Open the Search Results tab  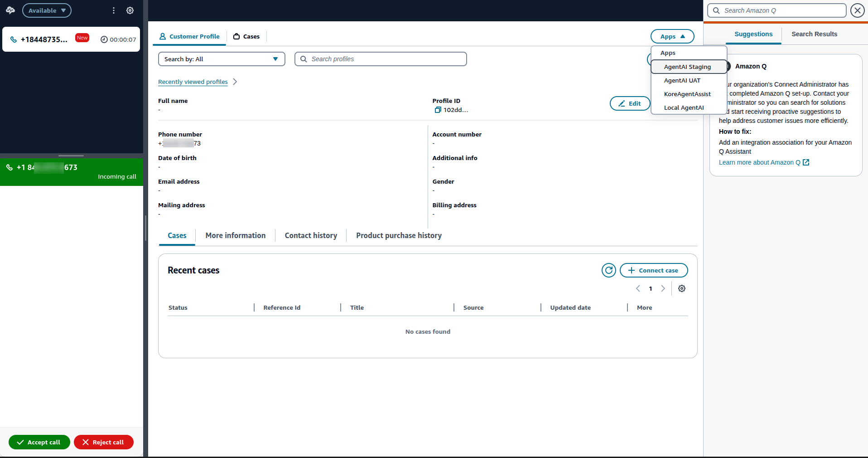coord(814,34)
